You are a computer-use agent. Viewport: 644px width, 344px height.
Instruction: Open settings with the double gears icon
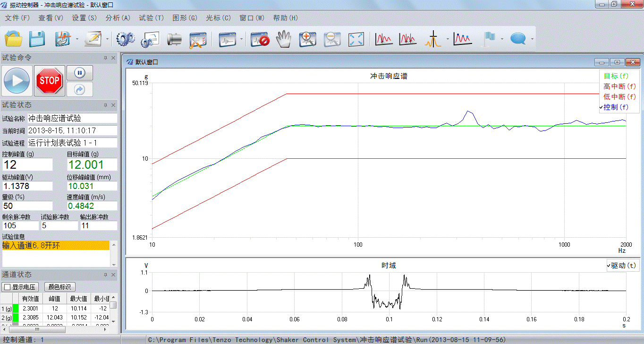pos(126,39)
